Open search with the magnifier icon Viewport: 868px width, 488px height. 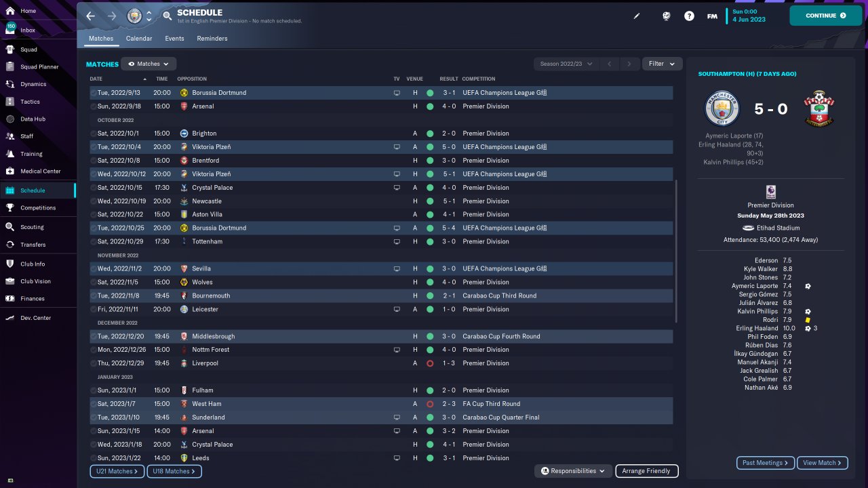pyautogui.click(x=167, y=16)
